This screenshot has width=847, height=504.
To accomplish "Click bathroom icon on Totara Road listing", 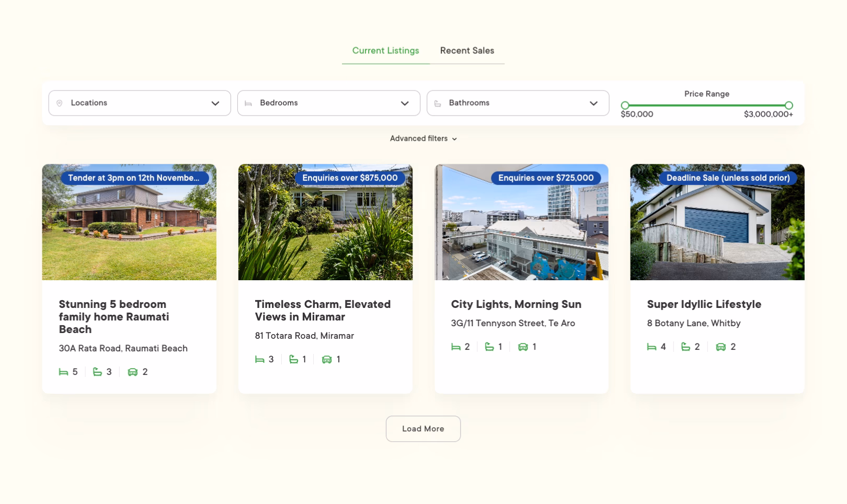I will coord(294,360).
